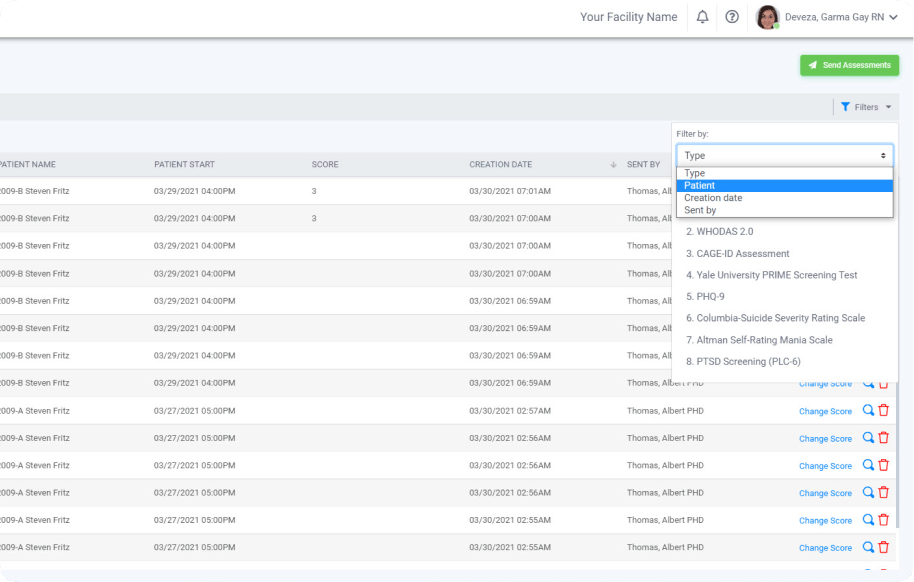Collapse the Filters dropdown arrow

[888, 107]
